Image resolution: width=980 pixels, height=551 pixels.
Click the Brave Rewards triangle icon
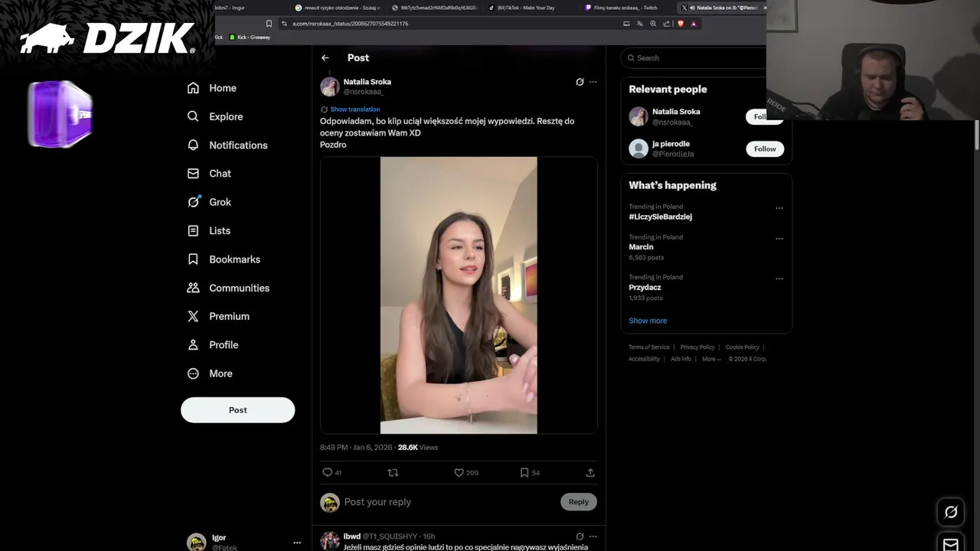[x=694, y=24]
